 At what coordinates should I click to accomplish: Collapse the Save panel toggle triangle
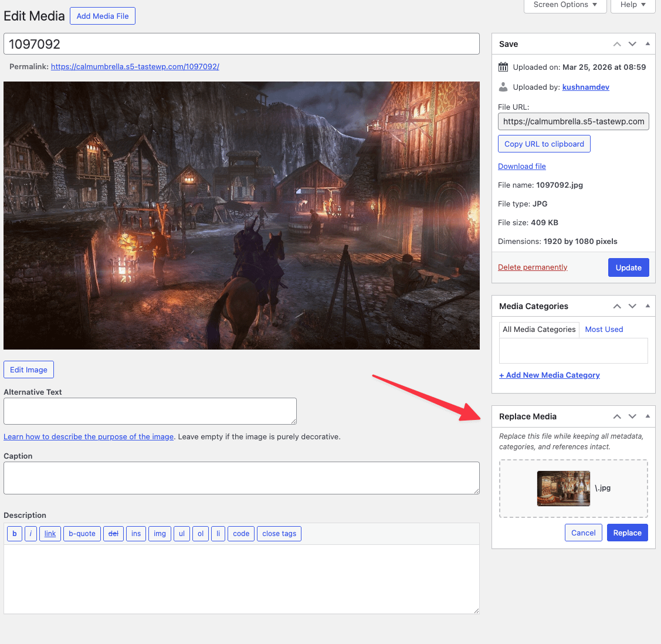click(x=648, y=44)
